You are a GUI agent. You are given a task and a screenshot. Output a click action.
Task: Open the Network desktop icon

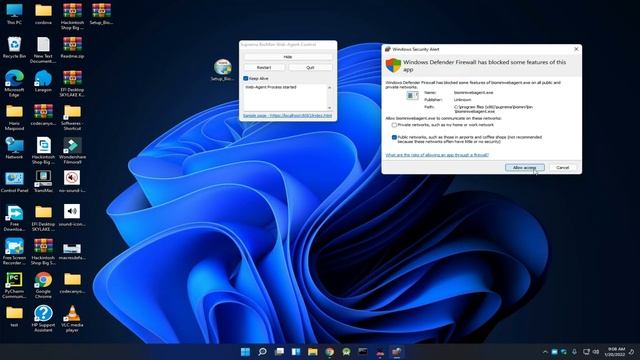click(14, 148)
